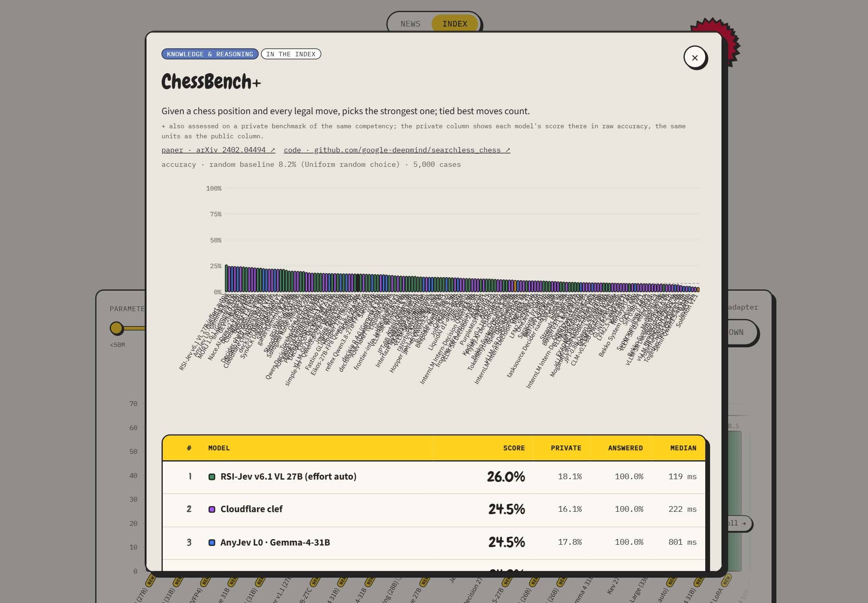Sort table by ANSWERED column header
This screenshot has height=603, width=868.
coord(625,448)
